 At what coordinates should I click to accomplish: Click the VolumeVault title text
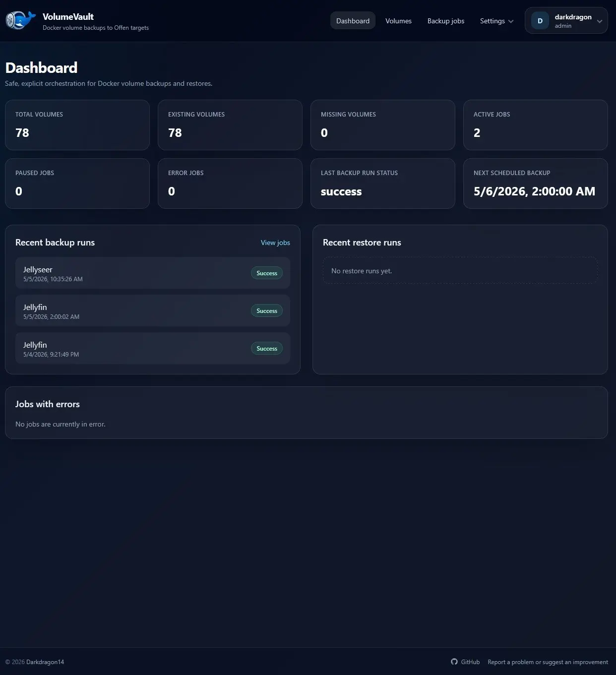pyautogui.click(x=68, y=17)
